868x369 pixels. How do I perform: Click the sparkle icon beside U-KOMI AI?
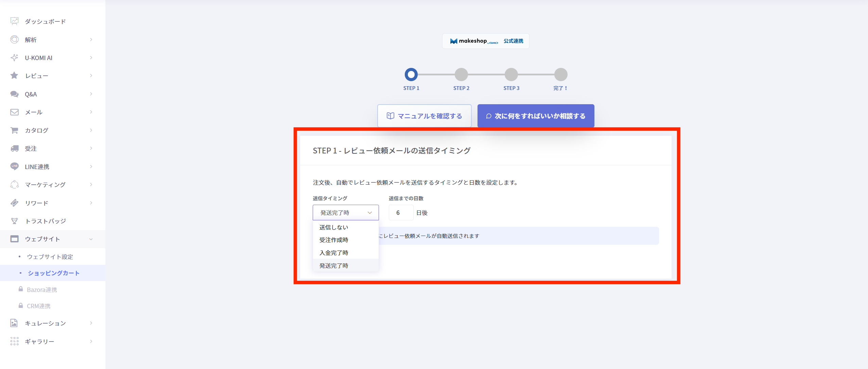[14, 58]
